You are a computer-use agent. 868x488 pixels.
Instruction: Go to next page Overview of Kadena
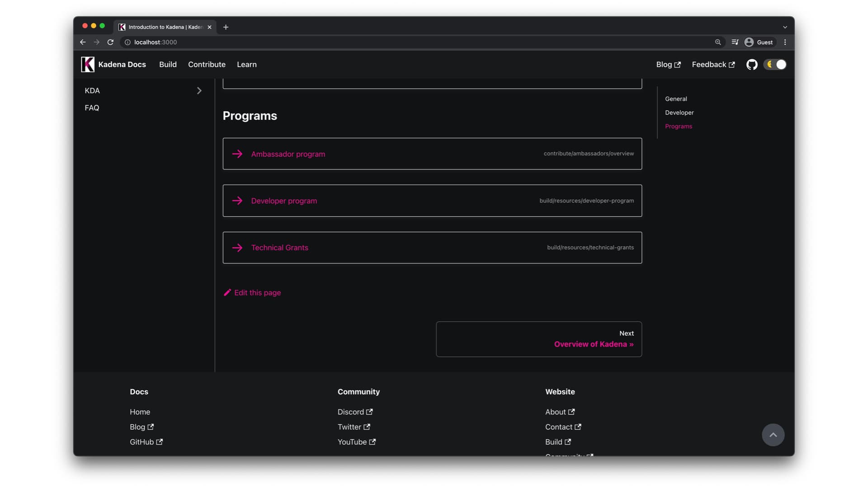pyautogui.click(x=539, y=339)
